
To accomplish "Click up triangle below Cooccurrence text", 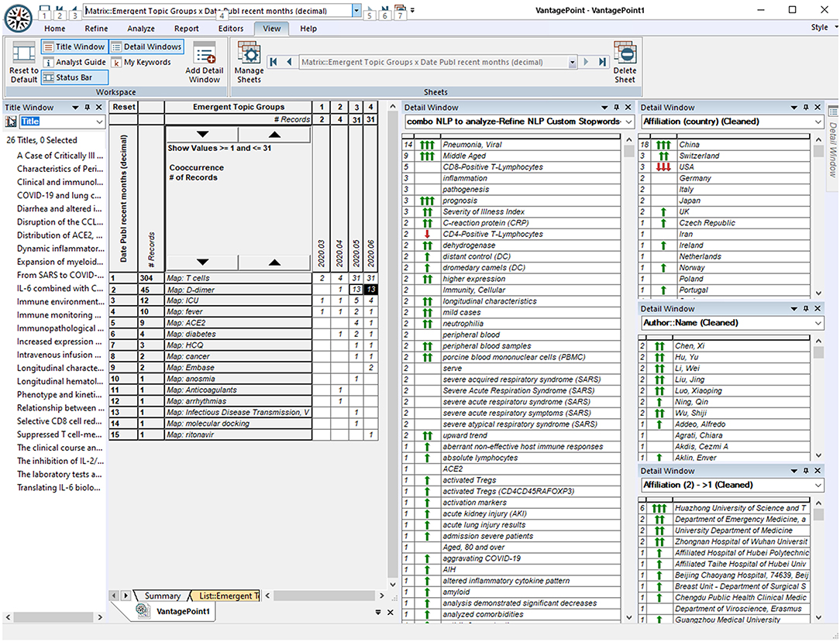I will coord(274,263).
